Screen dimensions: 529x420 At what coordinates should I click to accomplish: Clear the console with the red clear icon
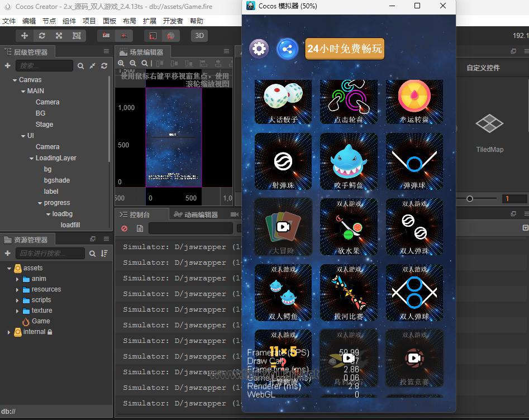pyautogui.click(x=125, y=228)
